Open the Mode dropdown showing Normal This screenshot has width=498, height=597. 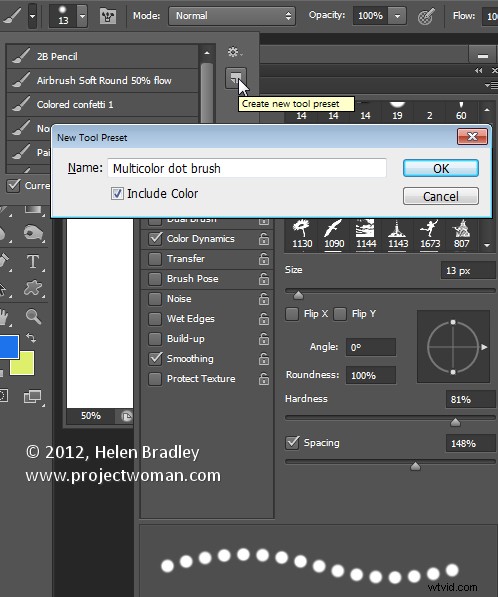coord(232,16)
